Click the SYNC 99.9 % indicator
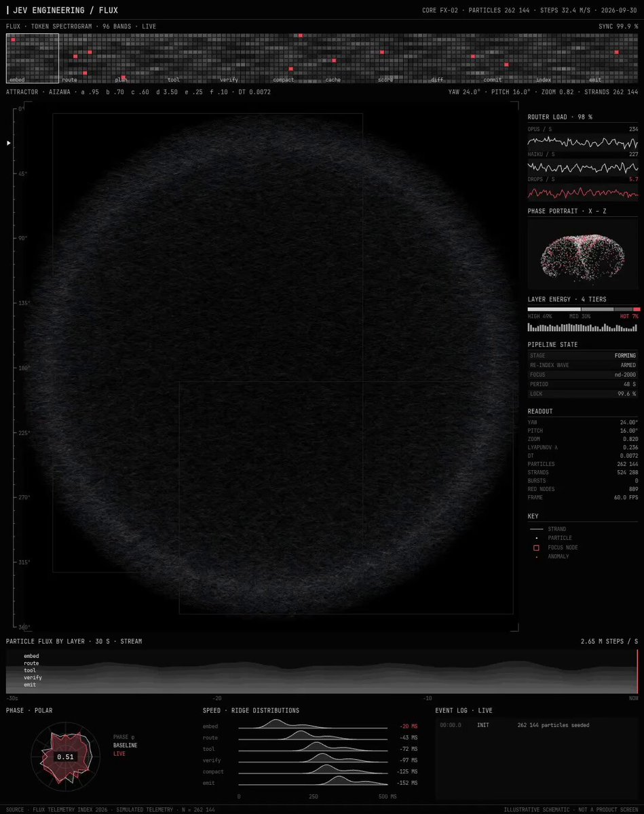644x814 pixels. click(618, 26)
